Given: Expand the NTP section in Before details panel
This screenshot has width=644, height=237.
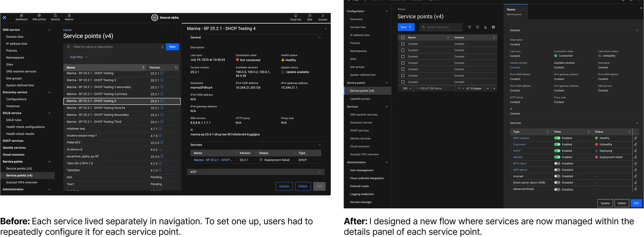Looking at the screenshot, I should point(320,172).
